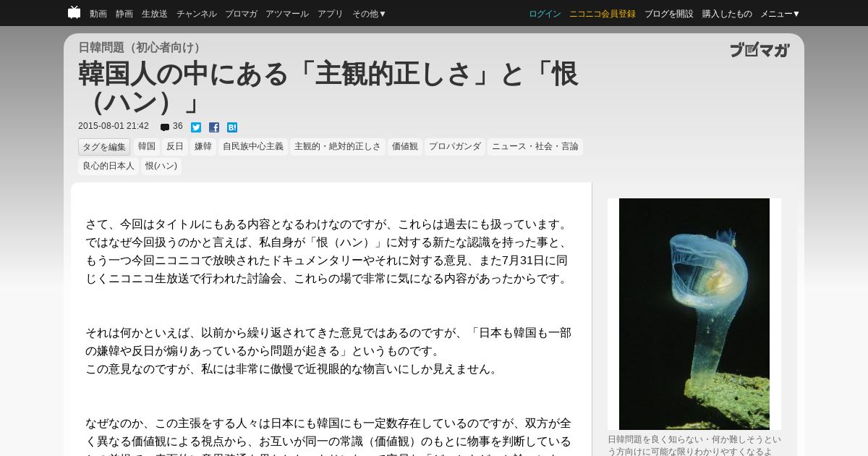Image resolution: width=868 pixels, height=456 pixels.
Task: Share article via Twitter icon
Action: 196,127
